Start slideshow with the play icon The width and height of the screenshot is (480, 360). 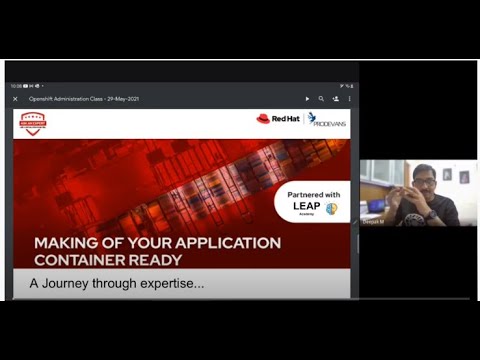[x=307, y=99]
